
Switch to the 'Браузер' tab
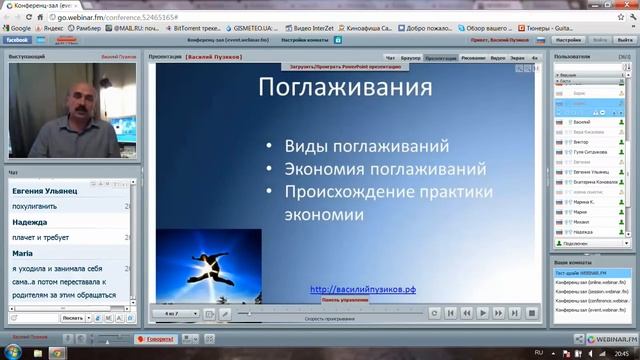tap(410, 58)
